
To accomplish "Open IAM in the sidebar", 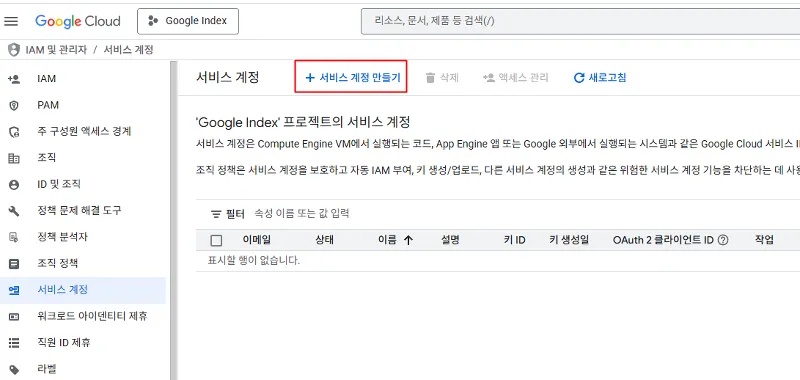I will pos(46,79).
